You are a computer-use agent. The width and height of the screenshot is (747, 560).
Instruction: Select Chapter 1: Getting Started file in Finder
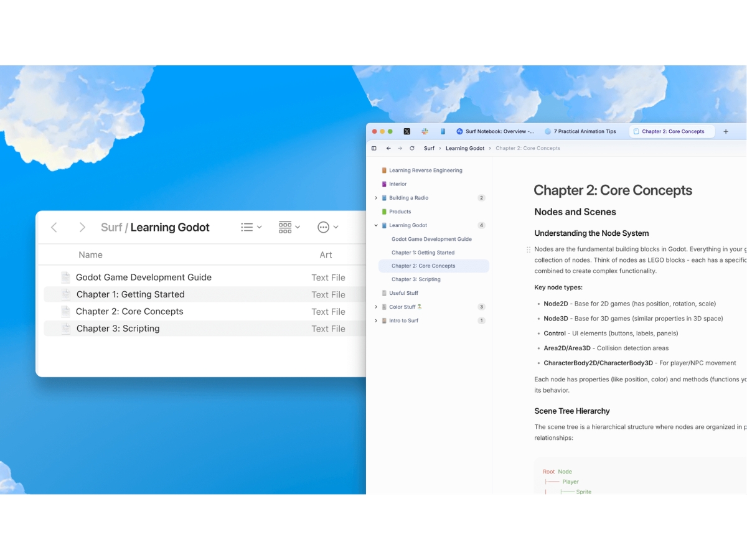click(204, 294)
